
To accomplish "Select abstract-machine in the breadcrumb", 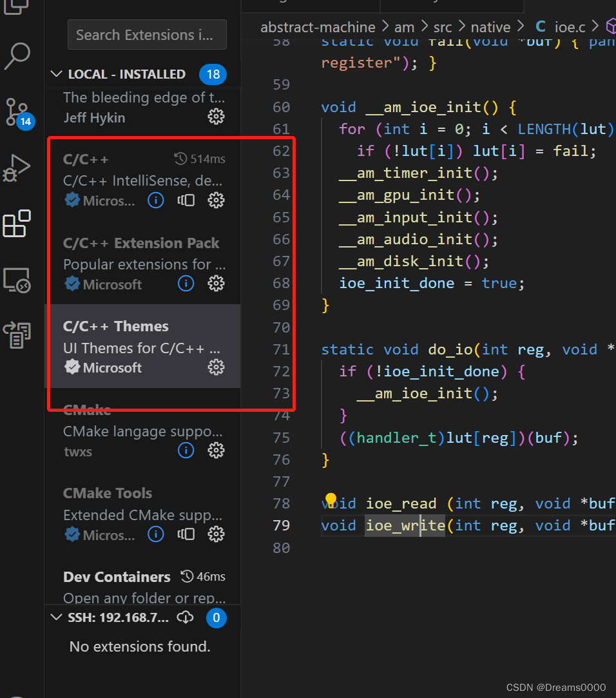I will (318, 27).
